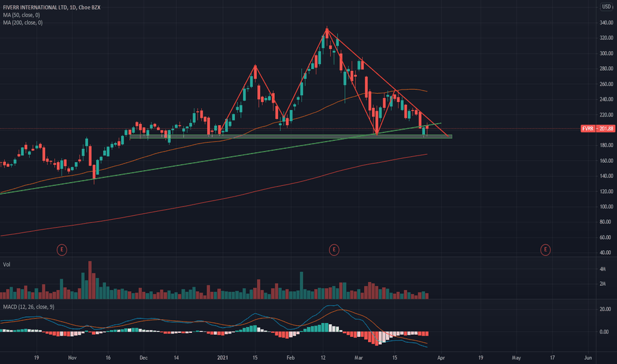617x364 pixels.
Task: Click the 200-level green support zone box
Action: (291, 136)
